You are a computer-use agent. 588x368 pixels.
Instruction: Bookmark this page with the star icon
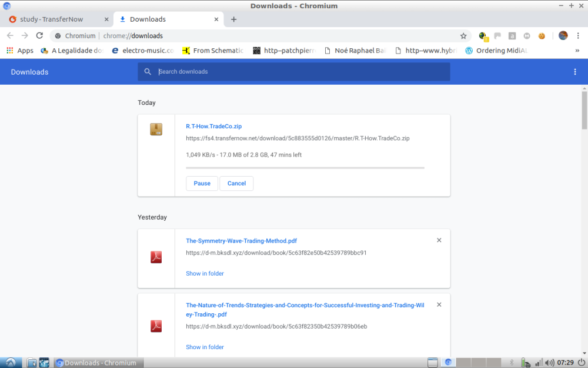[463, 36]
